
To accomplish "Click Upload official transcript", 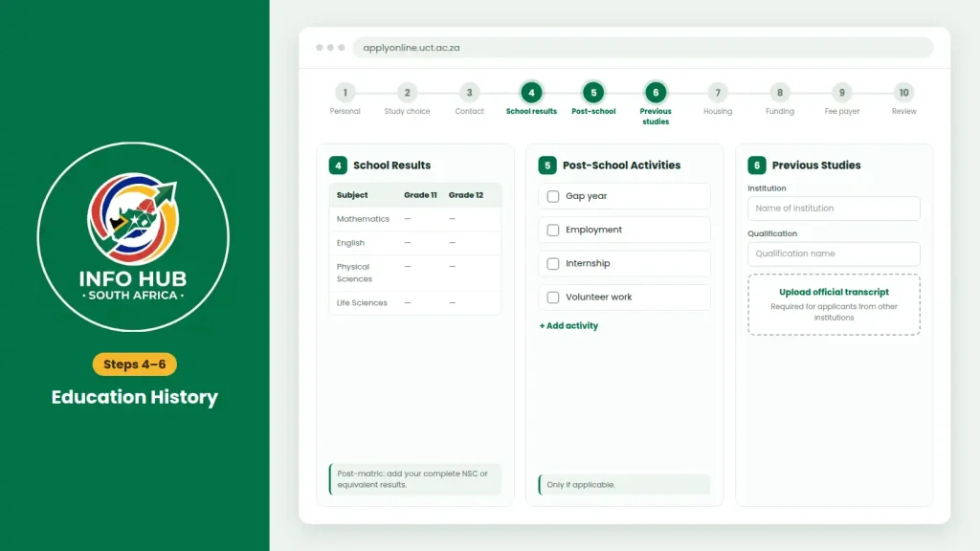I will [x=834, y=304].
